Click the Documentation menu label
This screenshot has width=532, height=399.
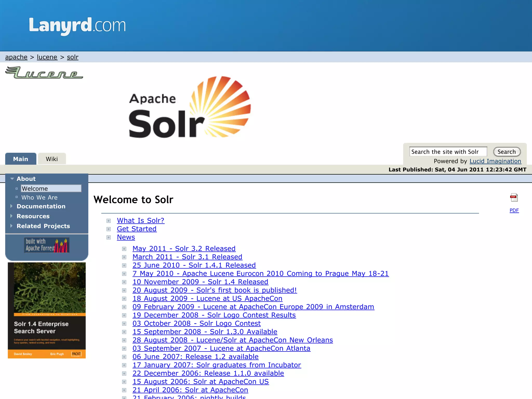[x=41, y=206]
